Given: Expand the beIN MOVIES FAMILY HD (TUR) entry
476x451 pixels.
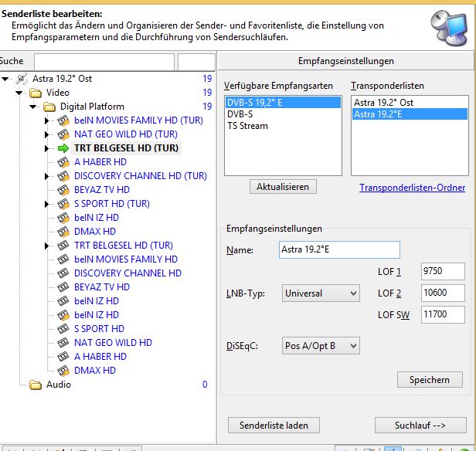Looking at the screenshot, I should pos(47,120).
